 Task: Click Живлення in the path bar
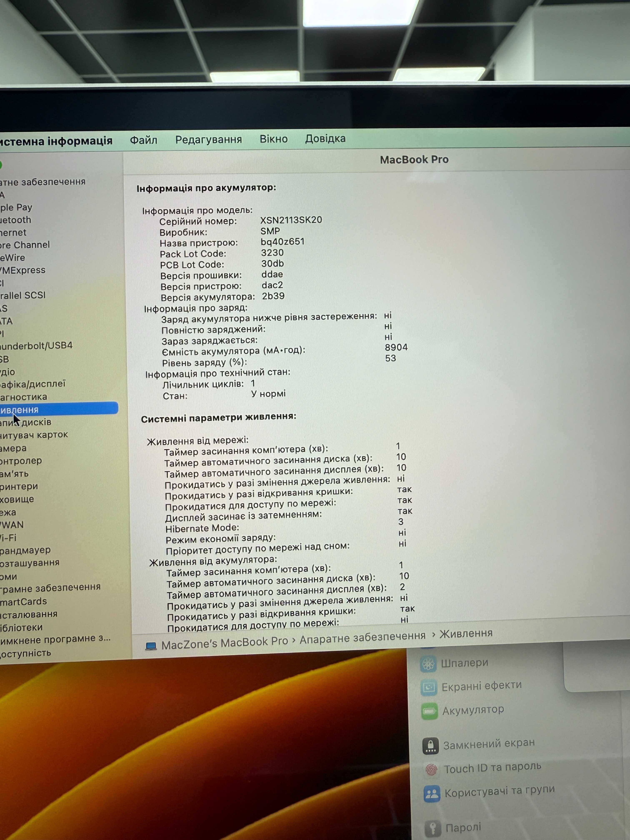[x=466, y=633]
